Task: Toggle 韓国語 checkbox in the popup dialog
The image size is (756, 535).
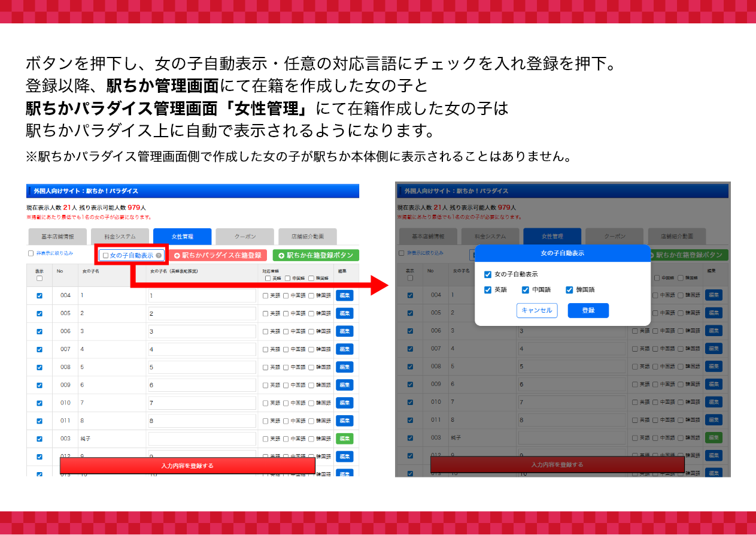Action: (x=569, y=290)
